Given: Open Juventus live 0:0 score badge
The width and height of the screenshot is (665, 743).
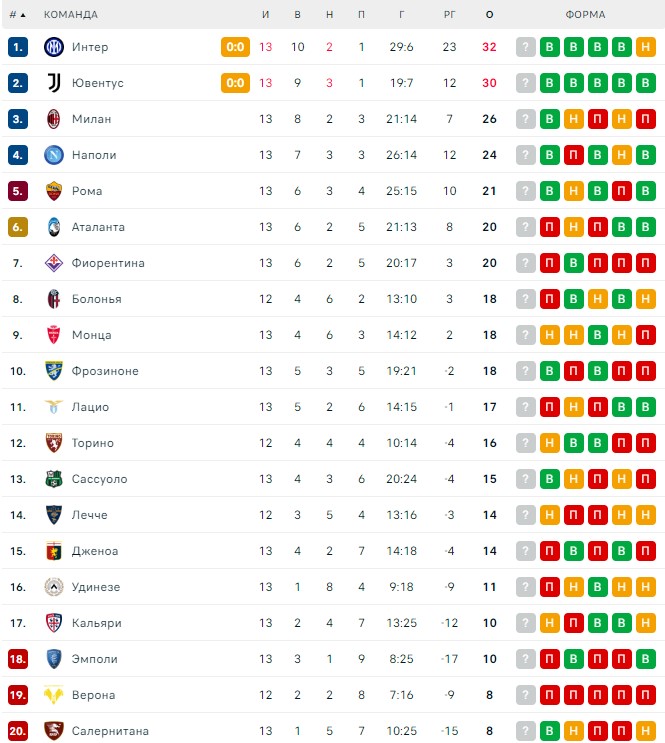Looking at the screenshot, I should (235, 83).
